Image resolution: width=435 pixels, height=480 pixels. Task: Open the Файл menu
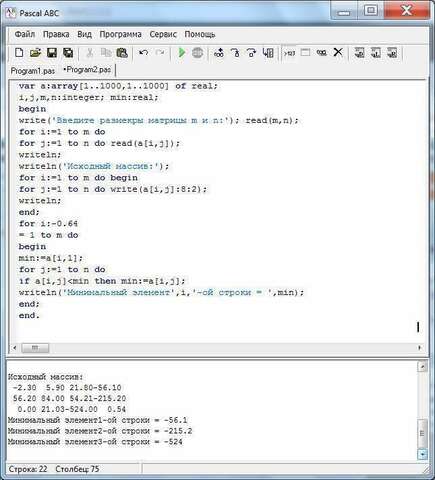(x=25, y=34)
